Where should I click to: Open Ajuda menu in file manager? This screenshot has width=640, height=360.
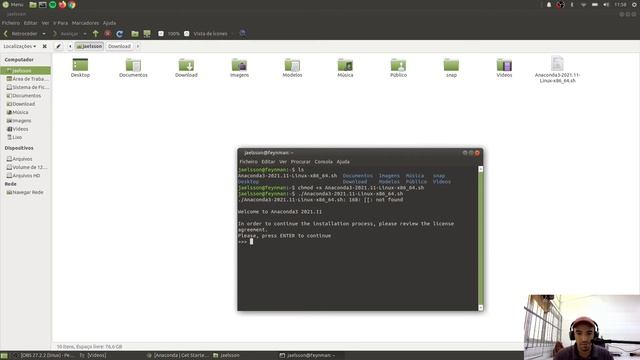(x=109, y=23)
